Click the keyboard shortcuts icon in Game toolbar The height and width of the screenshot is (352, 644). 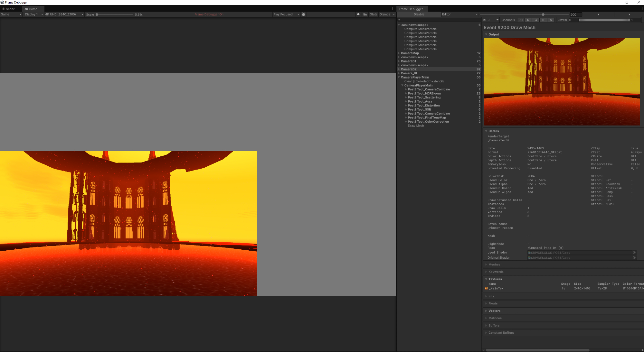(365, 14)
